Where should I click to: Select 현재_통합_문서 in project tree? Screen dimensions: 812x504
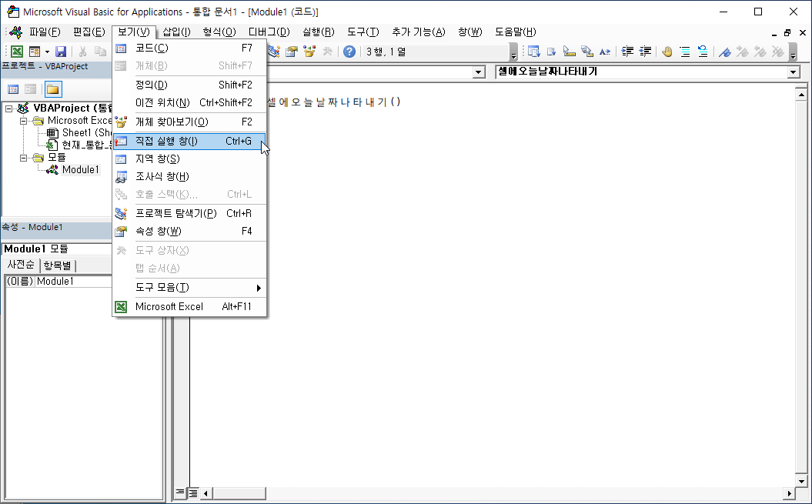87,145
